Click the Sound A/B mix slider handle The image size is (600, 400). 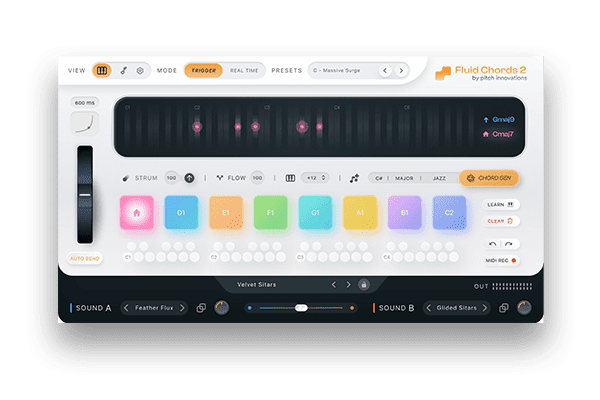pos(301,308)
